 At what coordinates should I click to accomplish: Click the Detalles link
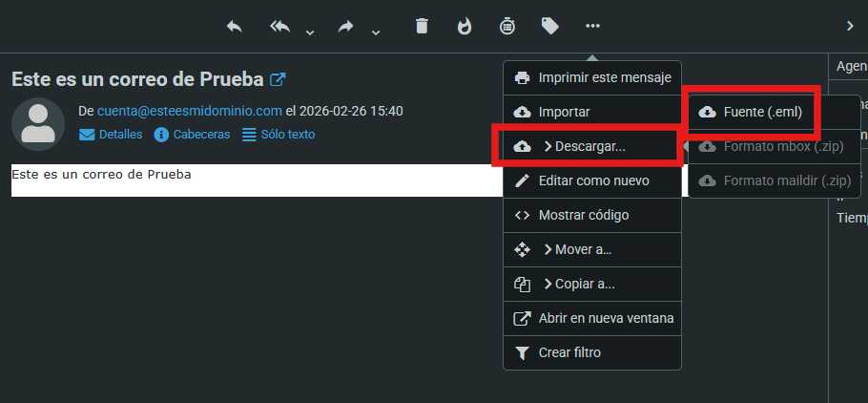tap(111, 135)
